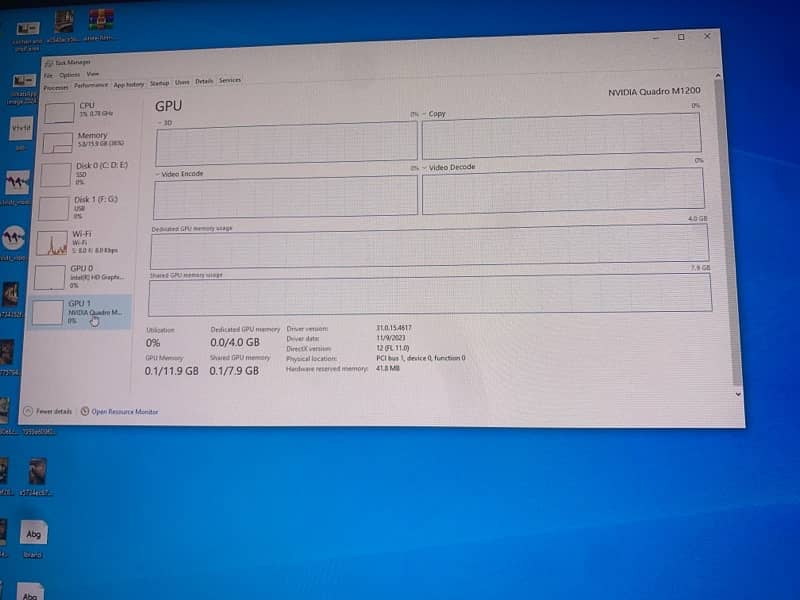The width and height of the screenshot is (800, 600).
Task: Switch to the Processes tab
Action: pyautogui.click(x=56, y=85)
